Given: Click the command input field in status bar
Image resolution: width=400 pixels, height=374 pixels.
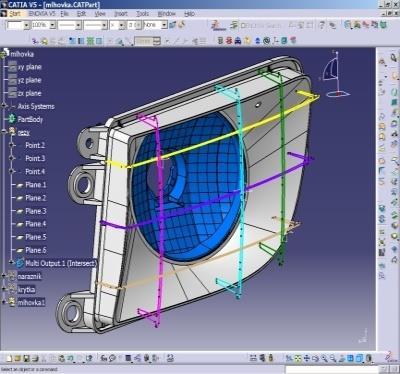Looking at the screenshot, I should 332,369.
